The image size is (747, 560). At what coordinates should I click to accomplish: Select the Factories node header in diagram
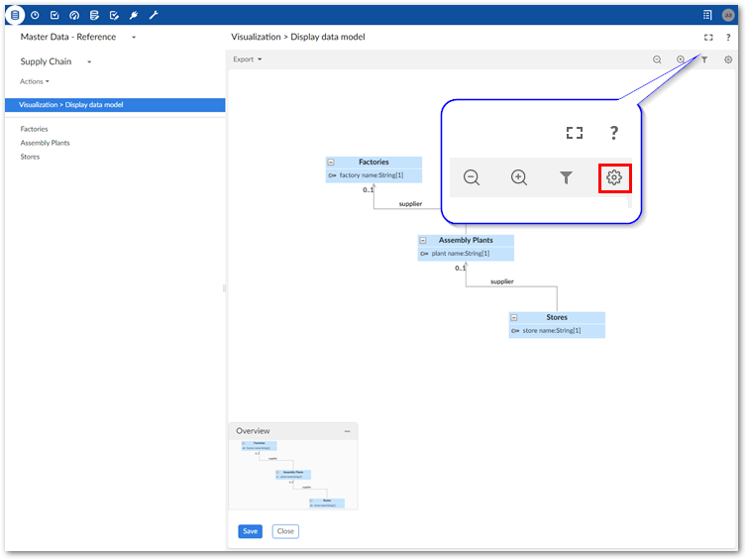tap(373, 163)
